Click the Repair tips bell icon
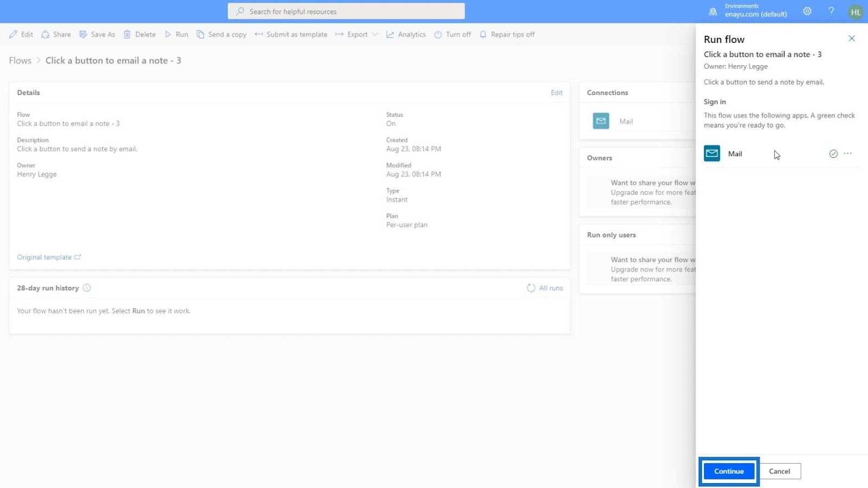The height and width of the screenshot is (488, 868). point(483,34)
